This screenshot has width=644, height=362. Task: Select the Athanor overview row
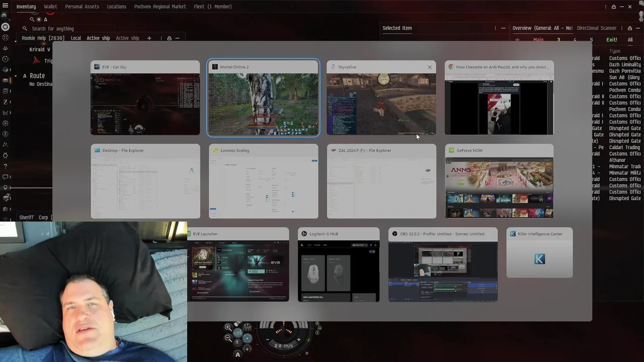(x=617, y=160)
